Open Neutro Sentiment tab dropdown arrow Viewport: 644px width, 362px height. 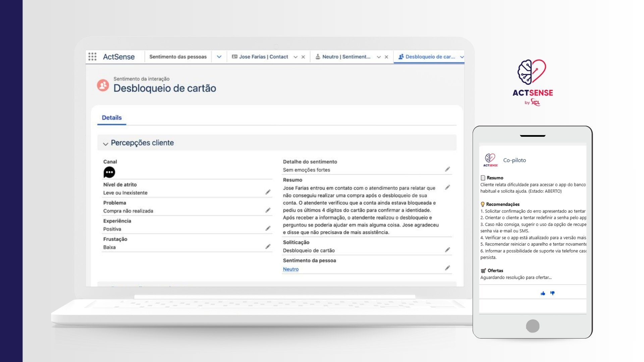(379, 57)
